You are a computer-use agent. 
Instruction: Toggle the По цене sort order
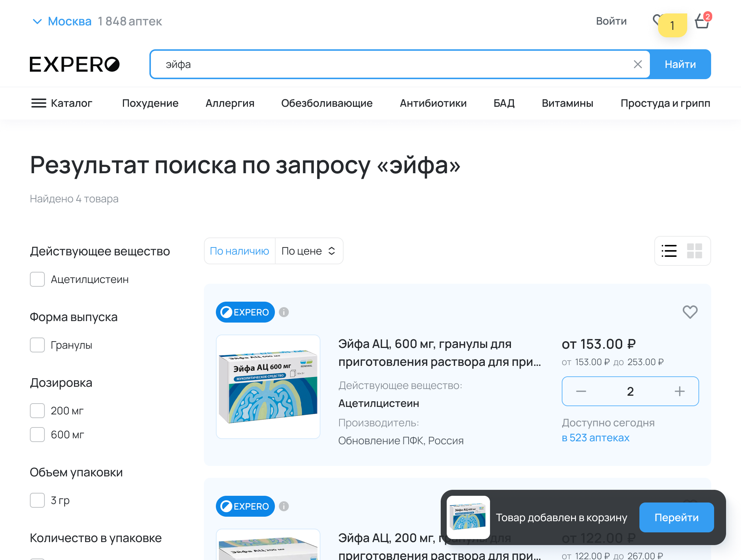[309, 251]
